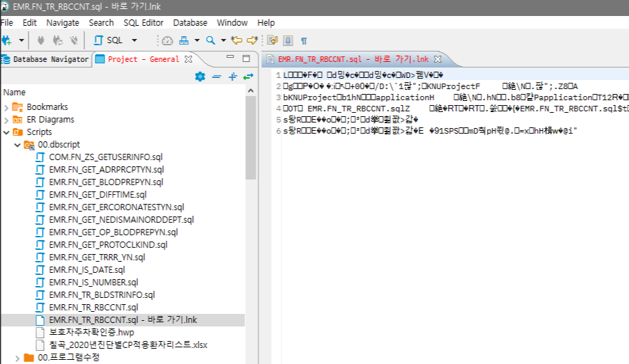Click the Name column header

tap(15, 92)
